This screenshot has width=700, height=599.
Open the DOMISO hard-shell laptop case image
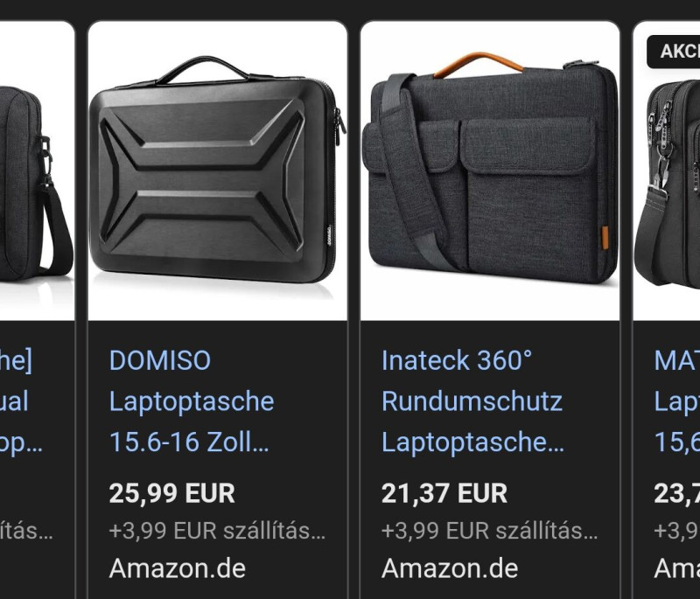[218, 171]
